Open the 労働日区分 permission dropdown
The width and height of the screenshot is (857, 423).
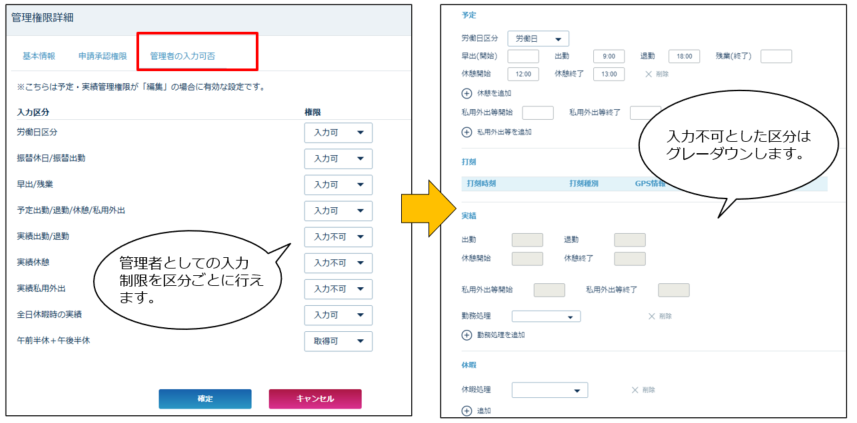(x=338, y=133)
